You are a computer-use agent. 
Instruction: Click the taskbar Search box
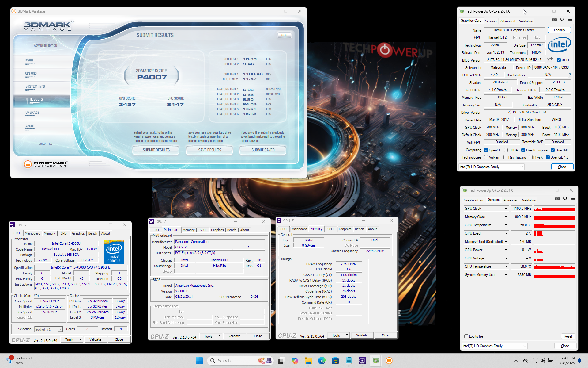click(x=240, y=361)
